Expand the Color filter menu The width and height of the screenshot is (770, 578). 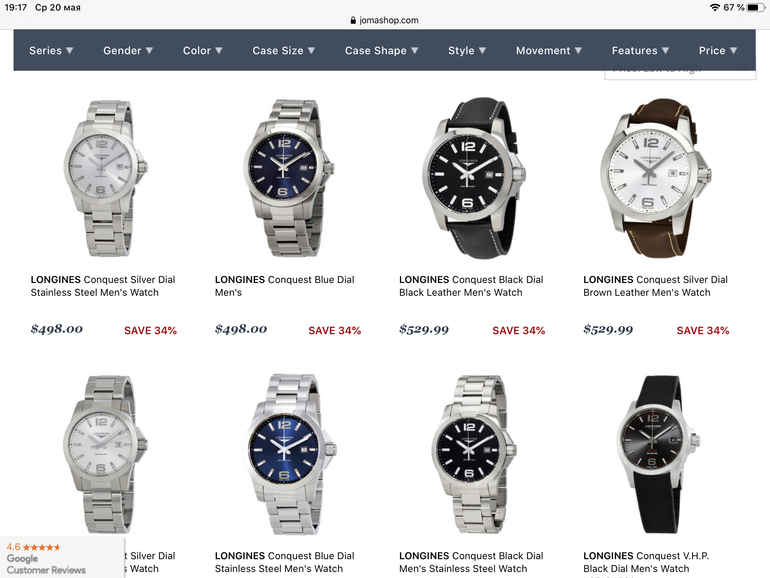coord(202,51)
